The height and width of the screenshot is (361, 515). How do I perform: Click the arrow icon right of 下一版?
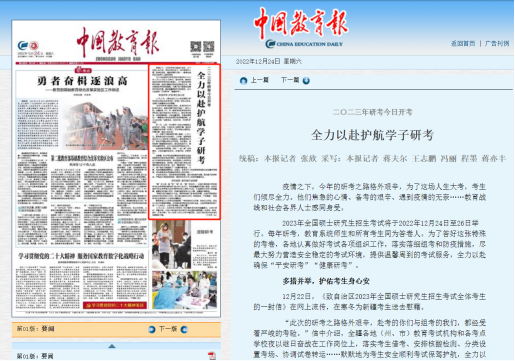[184, 329]
